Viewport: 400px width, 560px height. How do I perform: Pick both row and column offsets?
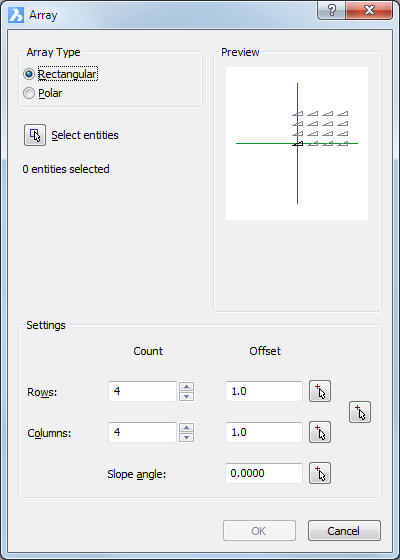(x=360, y=412)
